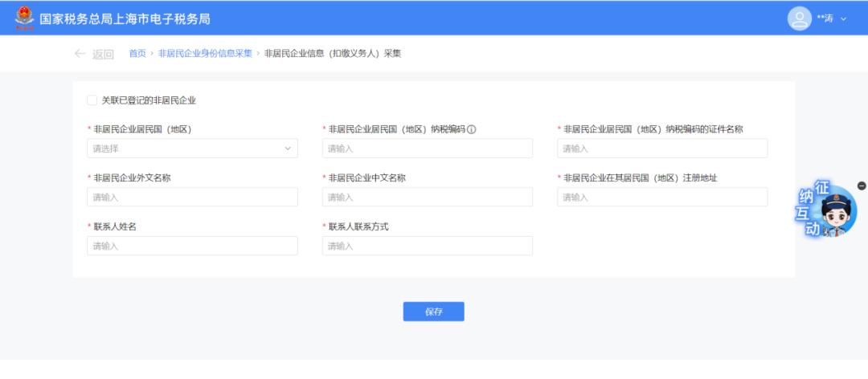The image size is (868, 379).
Task: Open 非居民企业身份信息采集 breadcrumb
Action: 205,54
